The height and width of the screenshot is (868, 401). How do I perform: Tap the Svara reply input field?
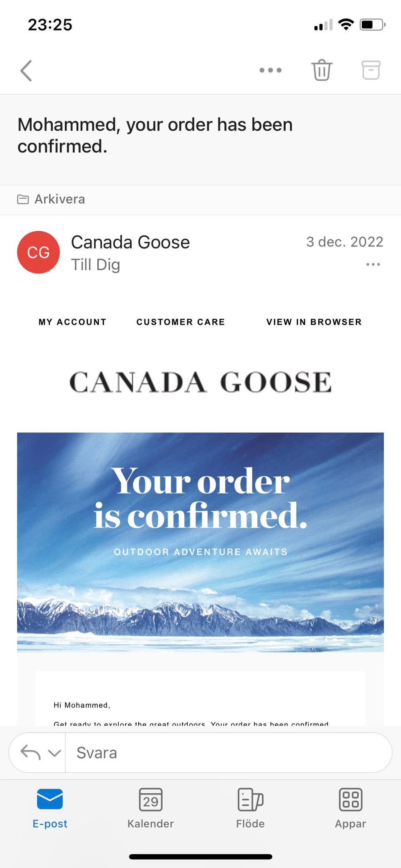click(228, 753)
